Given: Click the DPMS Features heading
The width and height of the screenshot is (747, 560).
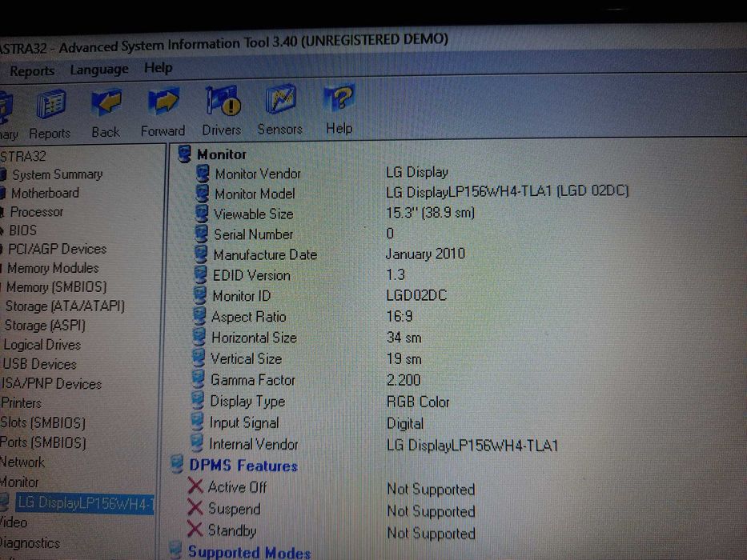Looking at the screenshot, I should point(243,466).
